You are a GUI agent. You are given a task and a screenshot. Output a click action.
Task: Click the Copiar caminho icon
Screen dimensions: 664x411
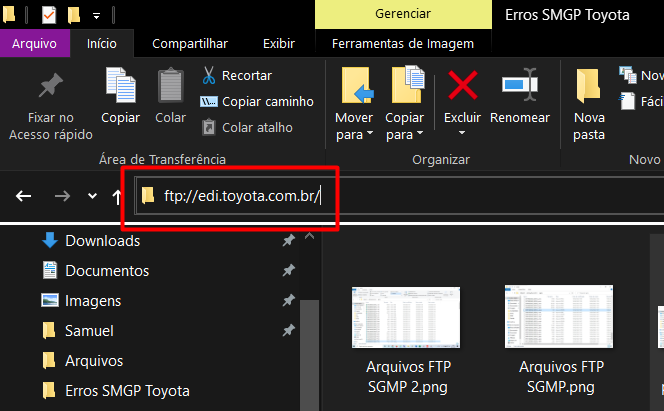208,102
